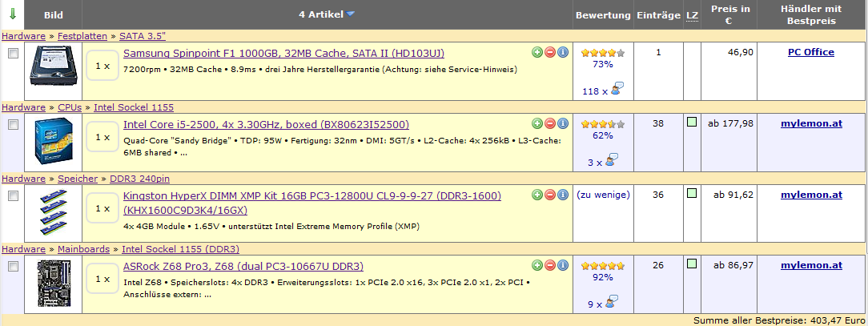Click ASRock mainboard thumbnail
The height and width of the screenshot is (326, 868).
(54, 284)
